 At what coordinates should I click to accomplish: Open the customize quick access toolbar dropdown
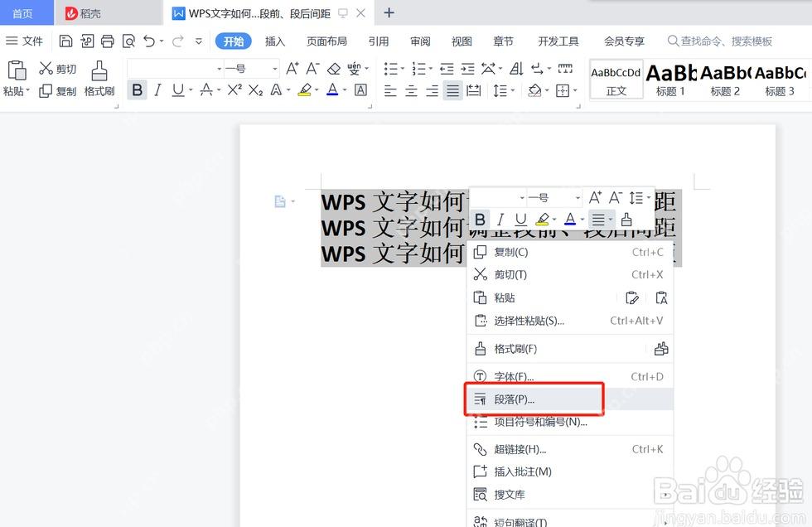[x=198, y=41]
